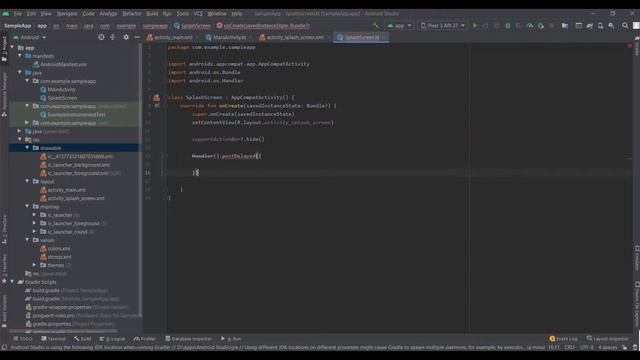Select strings.xml in values folder
640x360 pixels.
(x=59, y=257)
